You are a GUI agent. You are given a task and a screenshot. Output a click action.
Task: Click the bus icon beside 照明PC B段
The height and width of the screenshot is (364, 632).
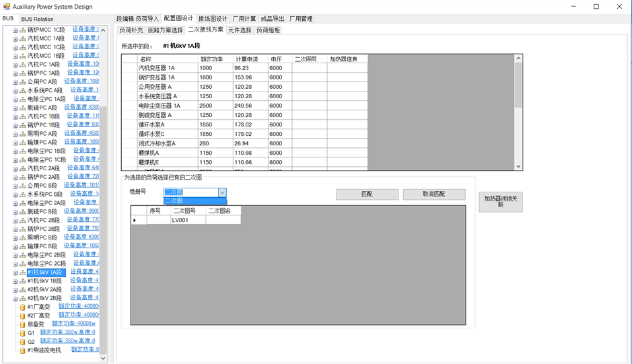pyautogui.click(x=23, y=238)
